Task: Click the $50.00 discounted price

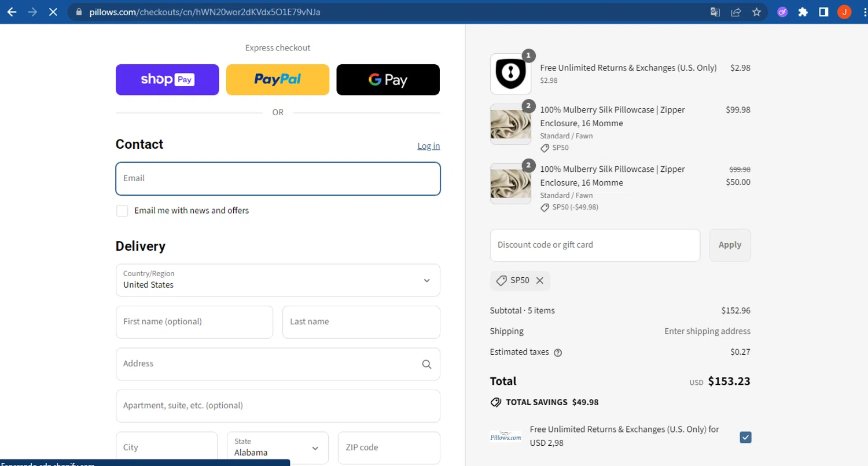Action: [738, 182]
